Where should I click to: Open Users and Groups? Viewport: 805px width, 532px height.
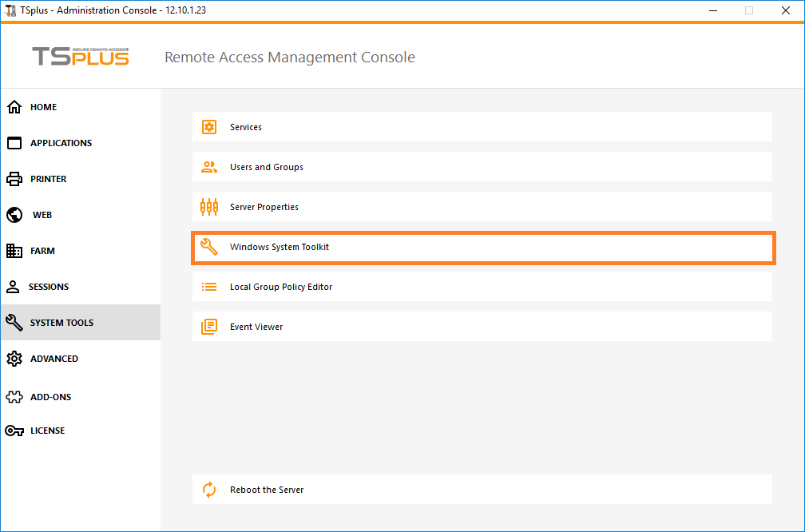point(267,167)
